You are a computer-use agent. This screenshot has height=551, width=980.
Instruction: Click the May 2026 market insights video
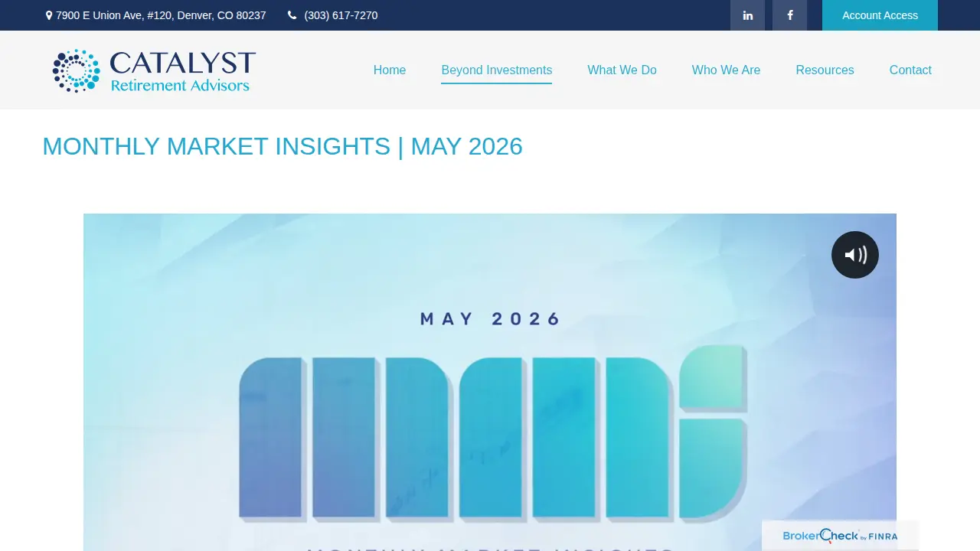tap(490, 383)
